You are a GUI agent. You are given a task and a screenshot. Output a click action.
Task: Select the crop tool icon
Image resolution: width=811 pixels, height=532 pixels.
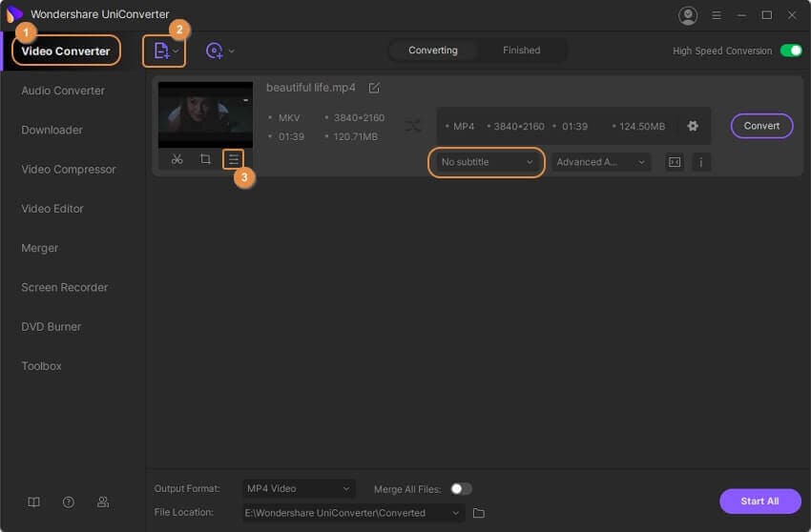coord(205,159)
